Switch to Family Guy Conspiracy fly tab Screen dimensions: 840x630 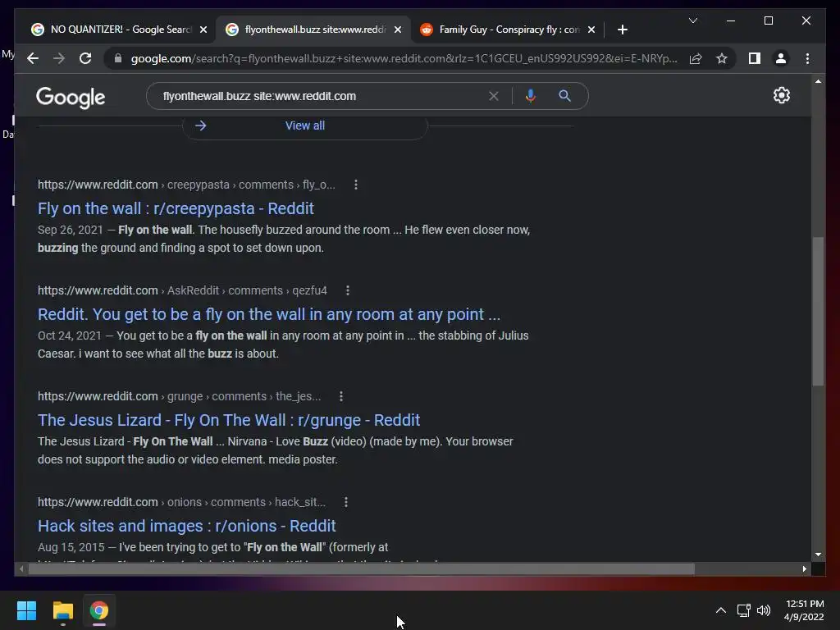[507, 30]
